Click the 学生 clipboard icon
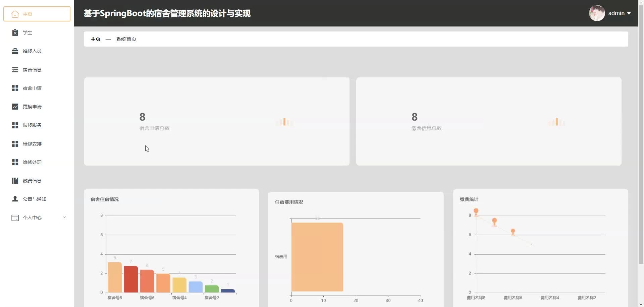Image resolution: width=644 pixels, height=307 pixels. [15, 33]
